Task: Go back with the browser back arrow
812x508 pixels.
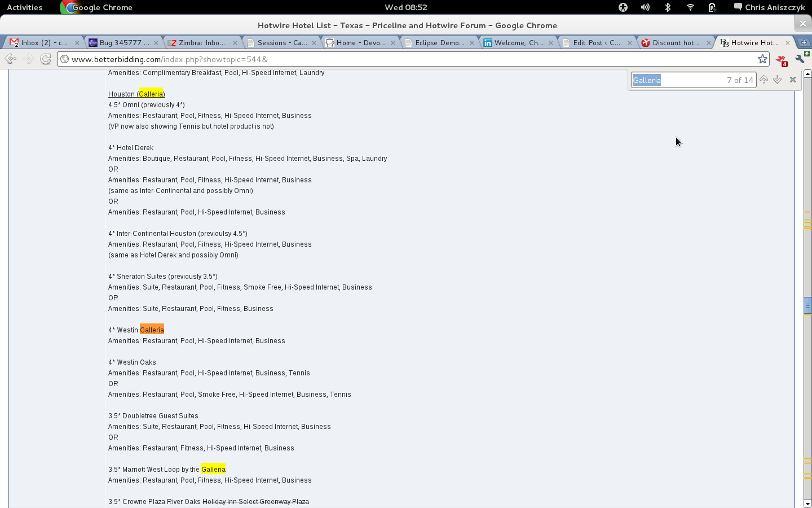Action: tap(10, 59)
